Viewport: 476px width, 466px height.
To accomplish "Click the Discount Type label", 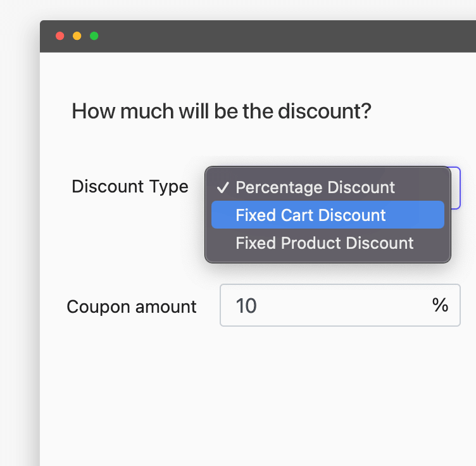I will (130, 187).
